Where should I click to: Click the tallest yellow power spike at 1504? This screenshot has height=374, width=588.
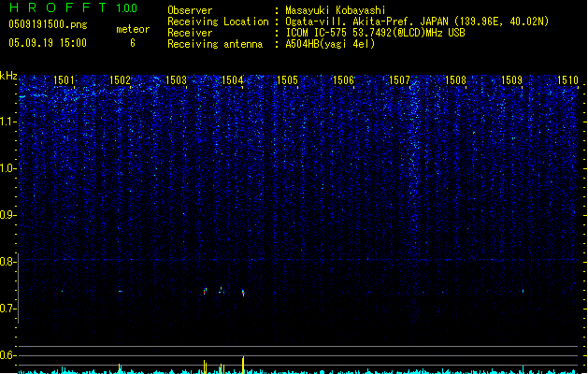(243, 365)
